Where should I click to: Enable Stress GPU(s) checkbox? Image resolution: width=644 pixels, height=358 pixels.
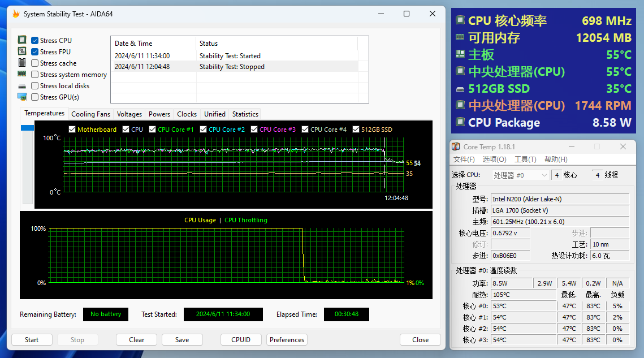[35, 97]
